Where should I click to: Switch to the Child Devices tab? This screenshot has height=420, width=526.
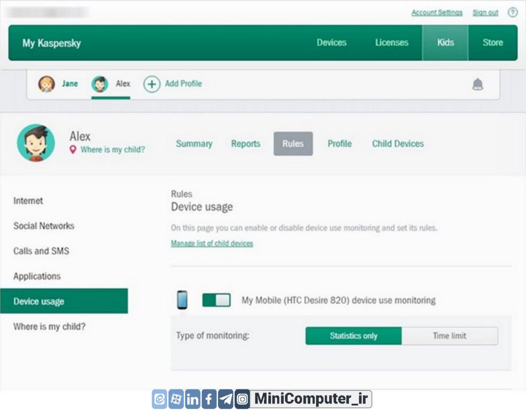[x=398, y=144]
